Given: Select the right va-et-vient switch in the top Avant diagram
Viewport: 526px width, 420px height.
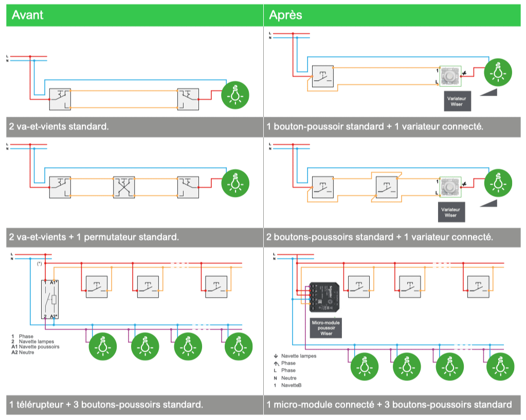Looking at the screenshot, I should coord(188,99).
